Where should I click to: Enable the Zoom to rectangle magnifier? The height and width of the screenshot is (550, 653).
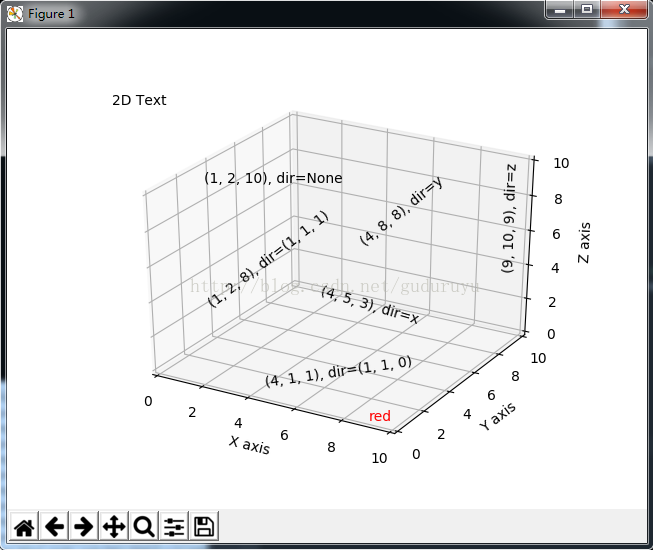144,527
